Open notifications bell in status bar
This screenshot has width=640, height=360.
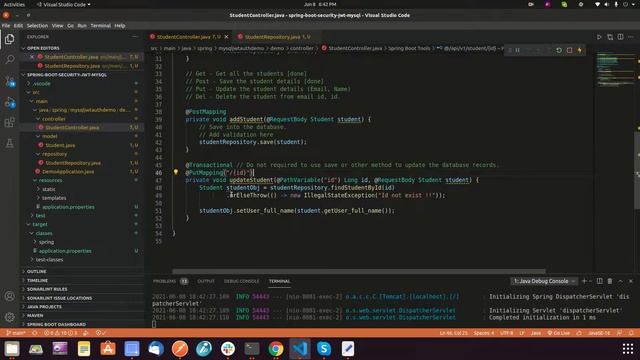point(631,333)
